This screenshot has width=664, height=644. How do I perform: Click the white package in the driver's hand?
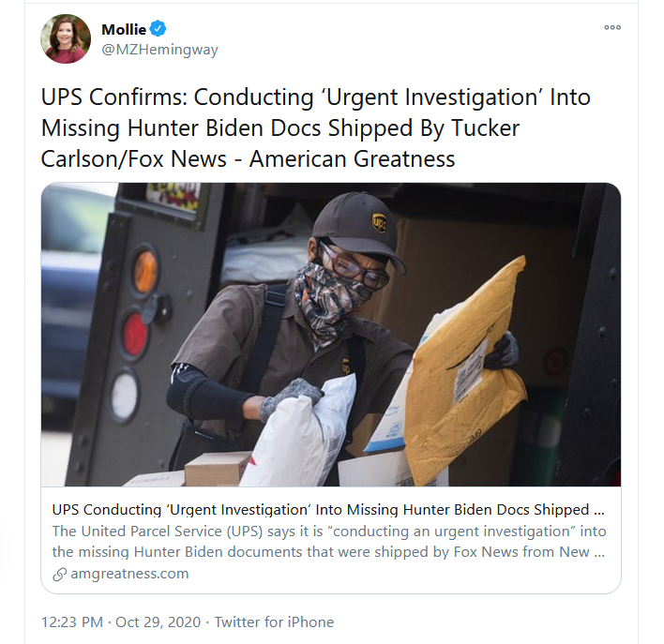(x=305, y=431)
